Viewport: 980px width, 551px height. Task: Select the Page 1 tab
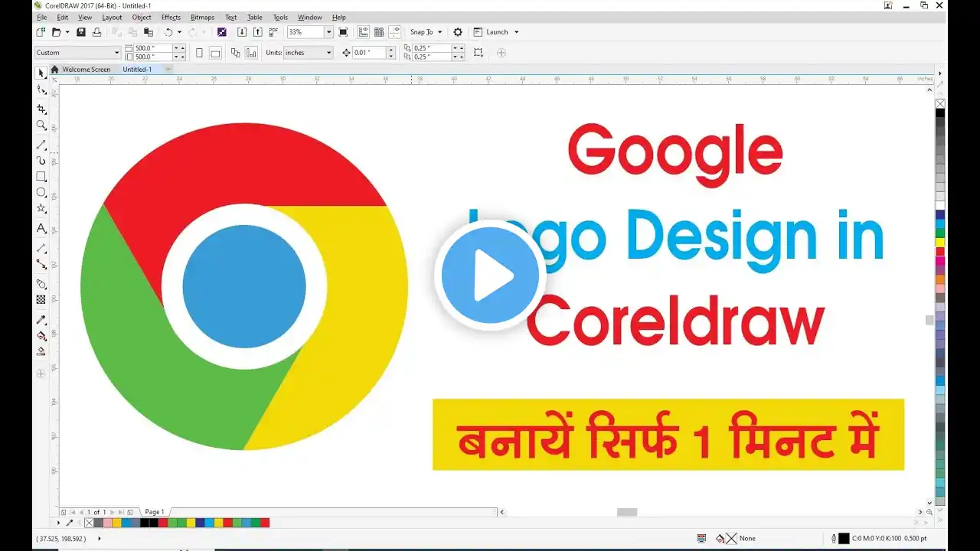point(154,512)
